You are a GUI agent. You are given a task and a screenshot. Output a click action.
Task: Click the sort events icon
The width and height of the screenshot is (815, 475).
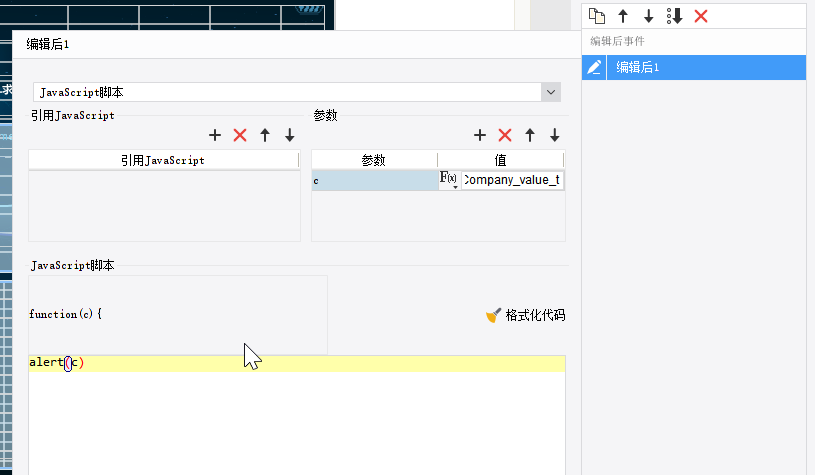[x=674, y=16]
